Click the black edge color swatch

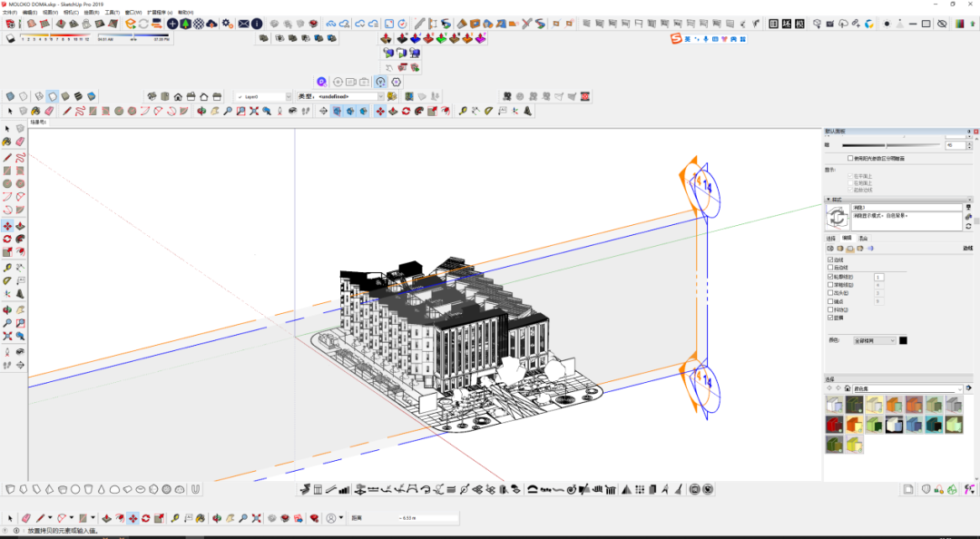(x=903, y=340)
